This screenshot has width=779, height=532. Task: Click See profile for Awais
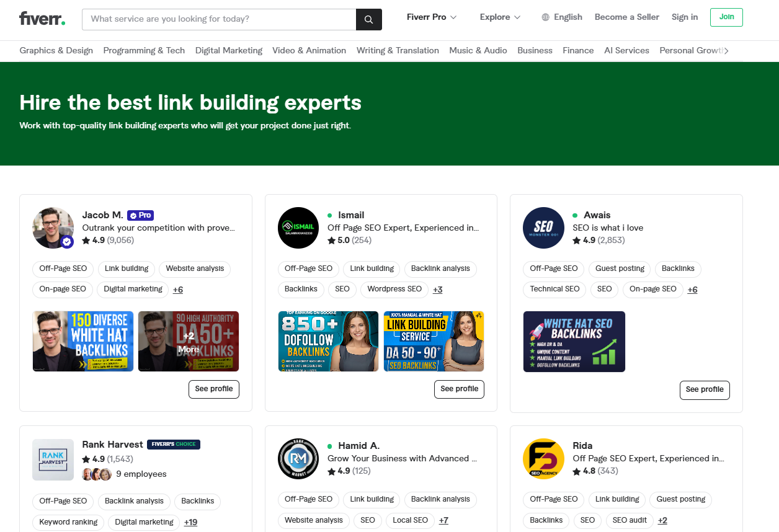(x=705, y=390)
